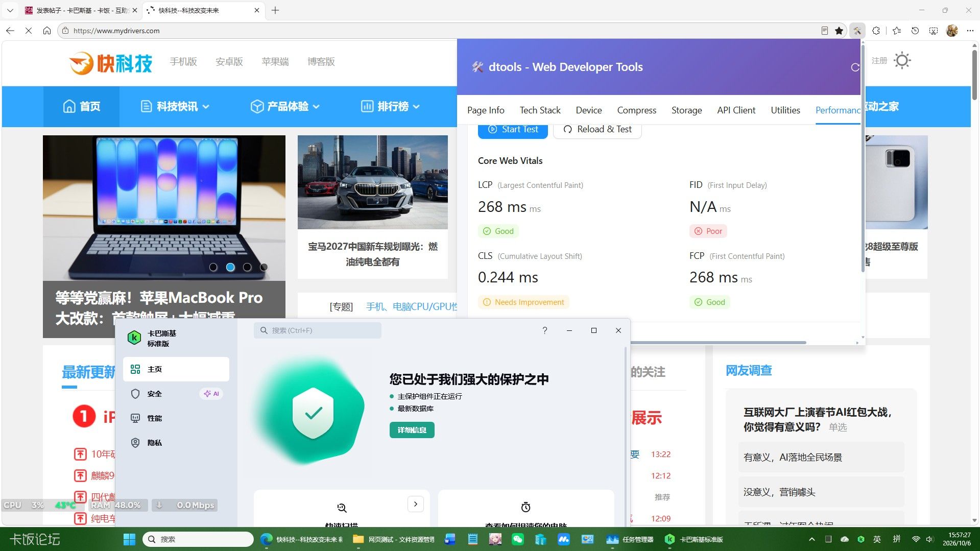Click the Kaspersky search field
The height and width of the screenshot is (551, 980).
(x=318, y=330)
